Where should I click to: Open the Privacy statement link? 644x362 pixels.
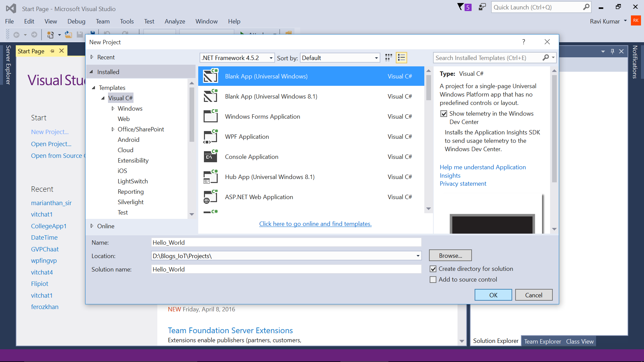[463, 184]
